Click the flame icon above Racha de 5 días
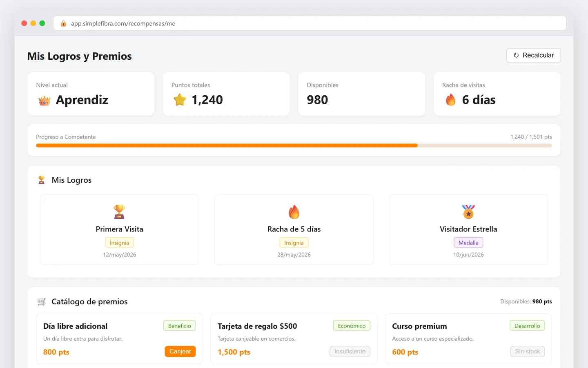 coord(294,212)
